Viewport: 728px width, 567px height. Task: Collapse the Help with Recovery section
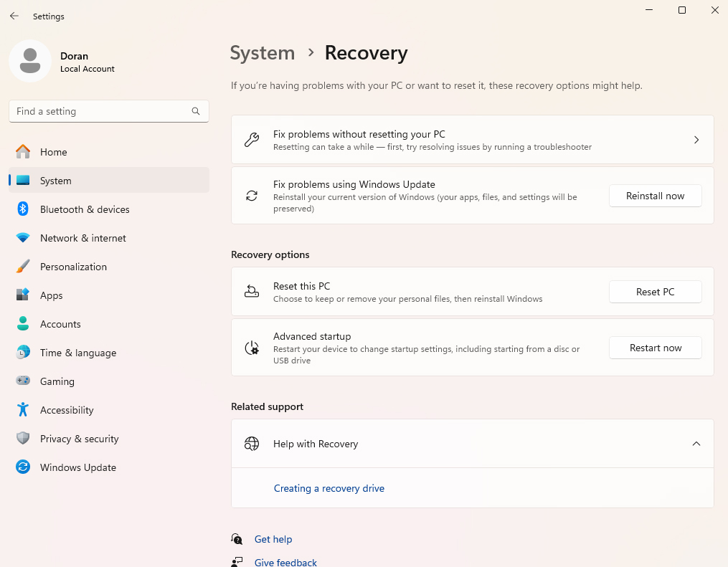coord(696,444)
